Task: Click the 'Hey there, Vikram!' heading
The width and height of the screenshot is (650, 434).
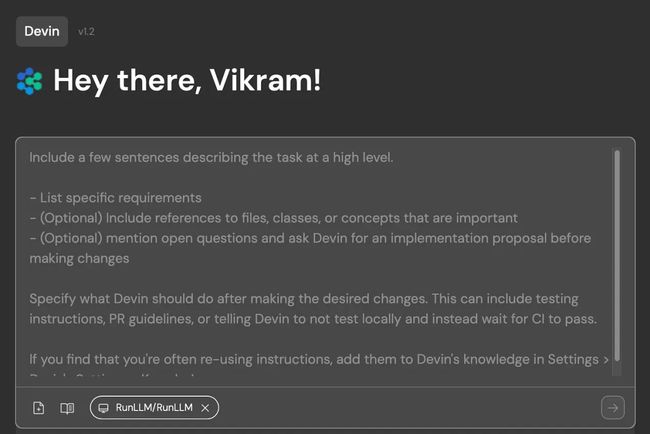Action: (187, 80)
